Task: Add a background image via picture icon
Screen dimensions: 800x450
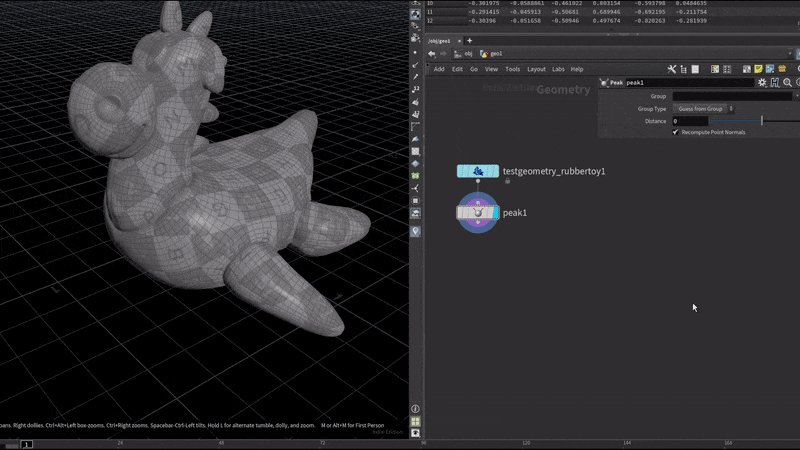Action: click(x=770, y=69)
